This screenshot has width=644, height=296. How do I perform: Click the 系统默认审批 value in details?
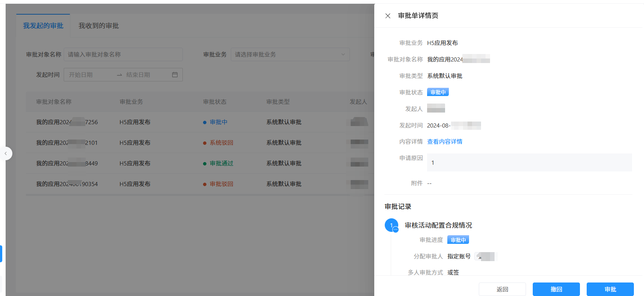tap(445, 76)
